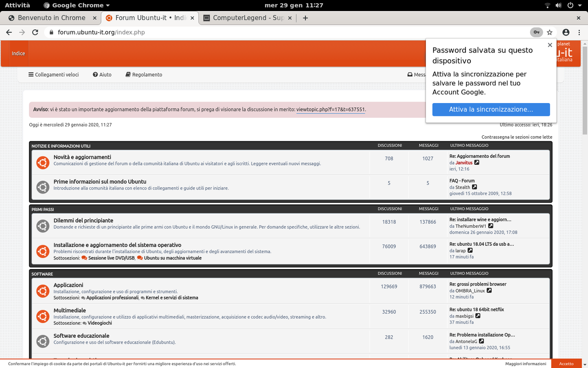588x368 pixels.
Task: Bookmark this page with the star icon
Action: 549,32
